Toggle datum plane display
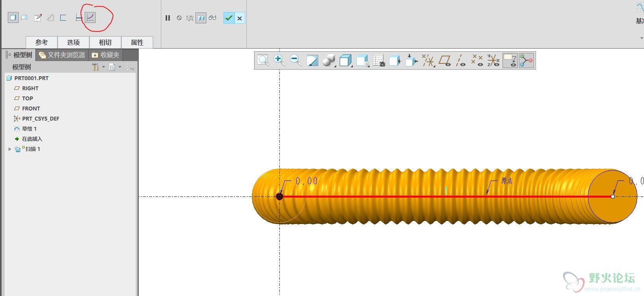 tap(445, 61)
